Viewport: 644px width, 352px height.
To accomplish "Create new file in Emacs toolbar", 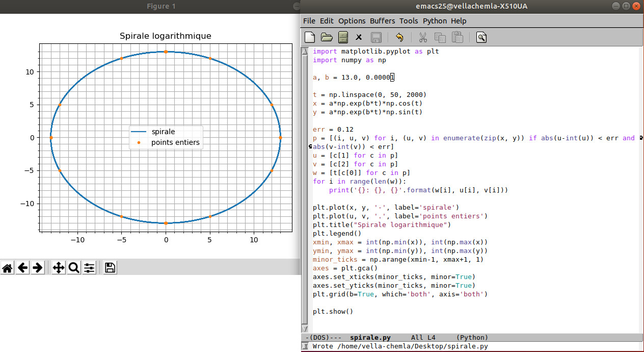I will 310,37.
